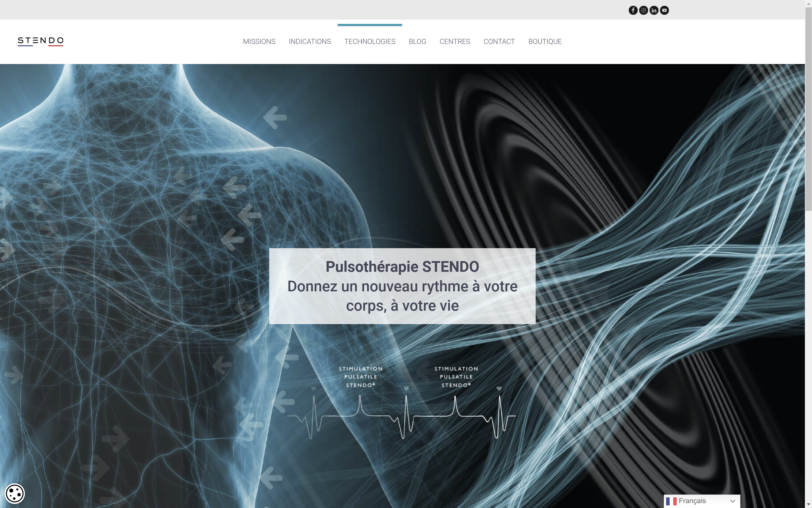Click the scrollbar down arrow

tap(809, 505)
